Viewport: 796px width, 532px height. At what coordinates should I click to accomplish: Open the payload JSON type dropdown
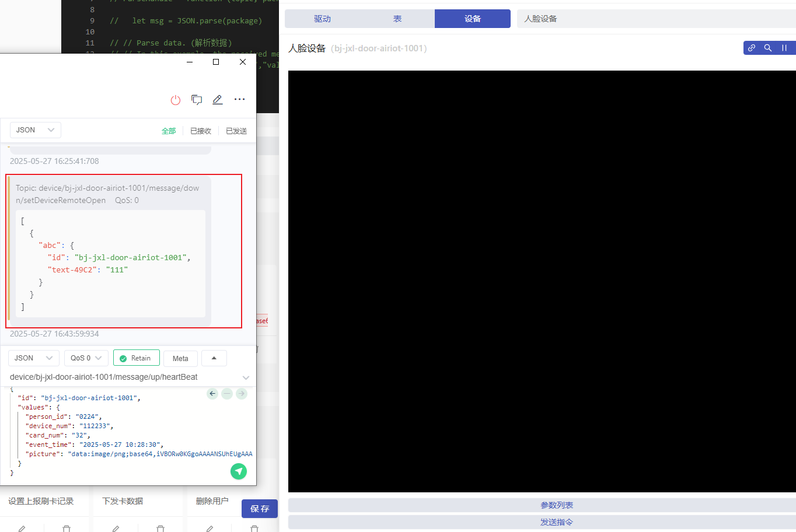(x=34, y=358)
